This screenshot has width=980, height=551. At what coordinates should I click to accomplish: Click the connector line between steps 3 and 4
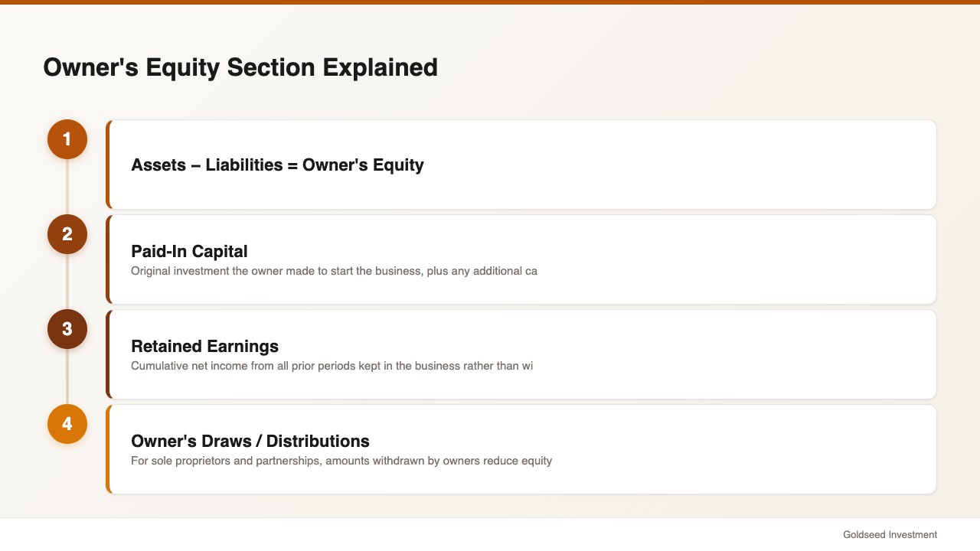pyautogui.click(x=67, y=377)
